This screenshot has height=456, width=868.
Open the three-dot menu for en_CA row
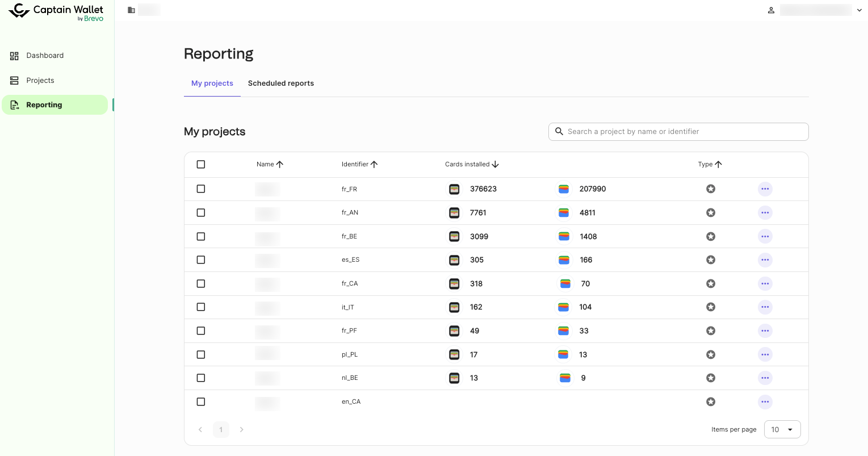click(765, 402)
